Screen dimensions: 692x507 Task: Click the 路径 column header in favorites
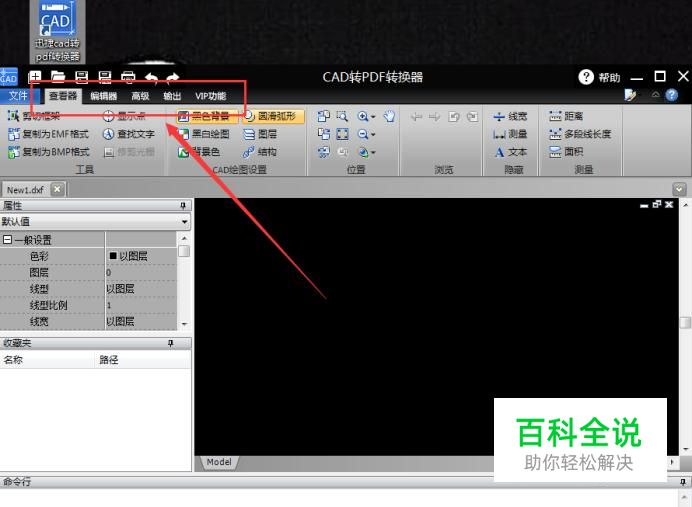143,360
